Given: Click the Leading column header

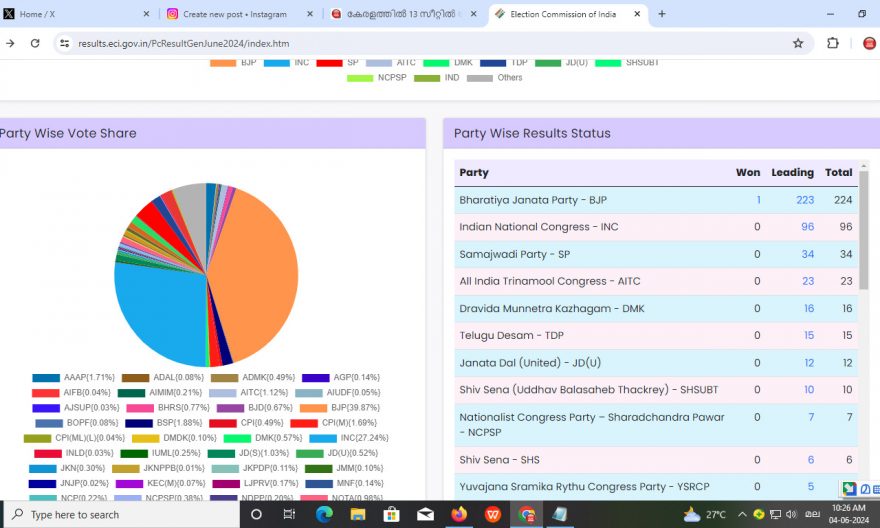Looking at the screenshot, I should tap(792, 172).
